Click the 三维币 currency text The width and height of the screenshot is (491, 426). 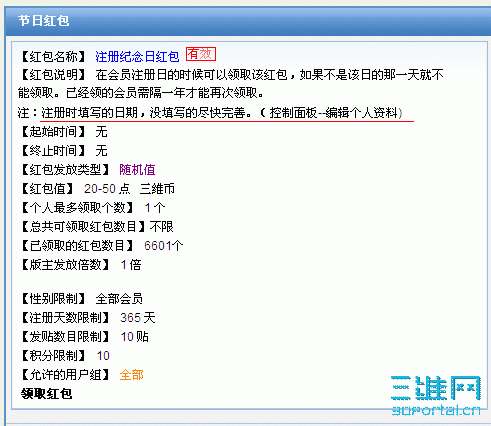(157, 189)
